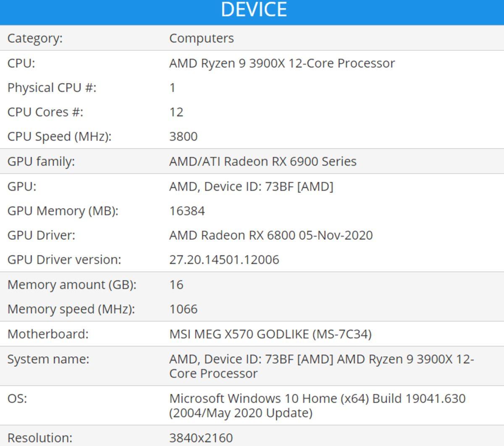Click the GPU family Radeon RX 6900 Series value
504x446 pixels.
coord(263,162)
